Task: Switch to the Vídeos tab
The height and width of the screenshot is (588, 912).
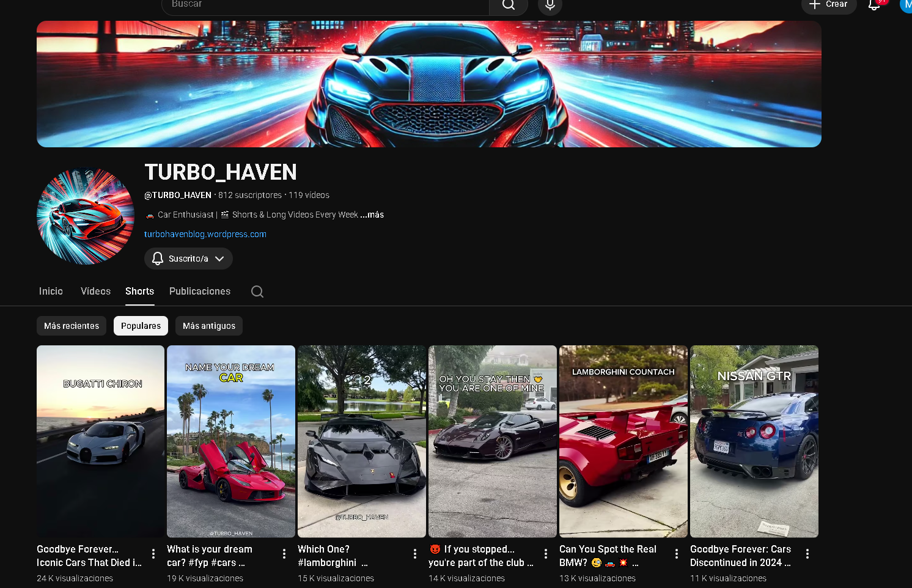Action: (95, 292)
